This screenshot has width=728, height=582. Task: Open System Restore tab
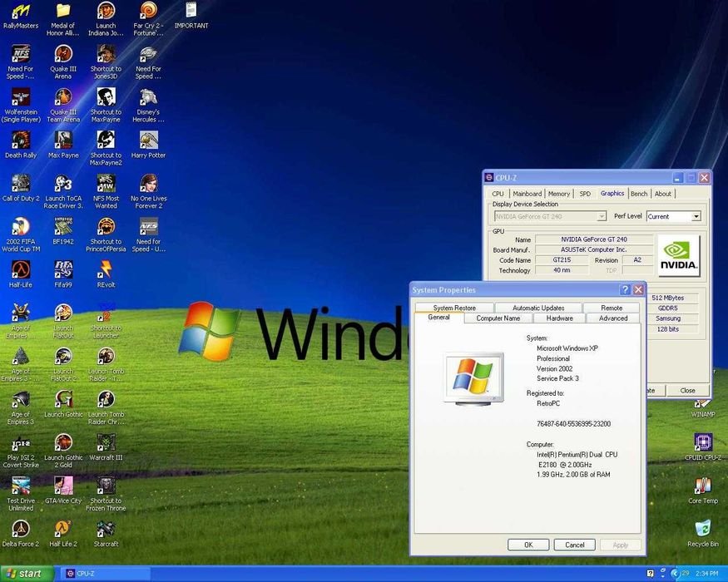[x=454, y=308]
